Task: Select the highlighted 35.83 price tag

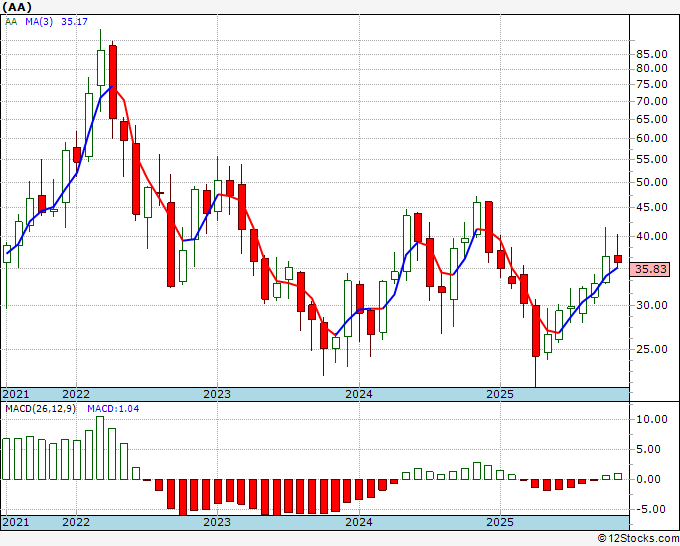Action: pos(651,269)
